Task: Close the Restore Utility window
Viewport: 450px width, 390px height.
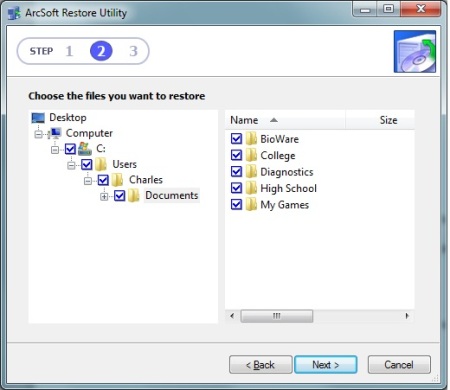Action: click(x=421, y=9)
